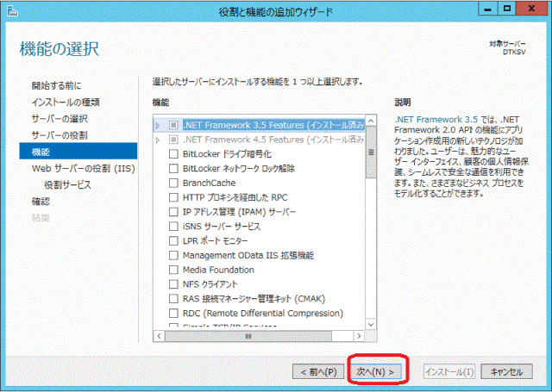Select BranchCache row text

point(209,183)
